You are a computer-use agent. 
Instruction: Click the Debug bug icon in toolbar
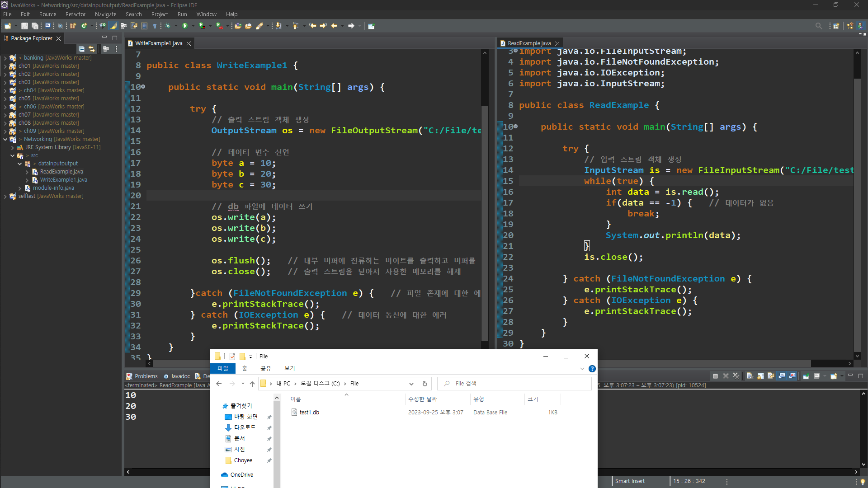click(x=168, y=26)
